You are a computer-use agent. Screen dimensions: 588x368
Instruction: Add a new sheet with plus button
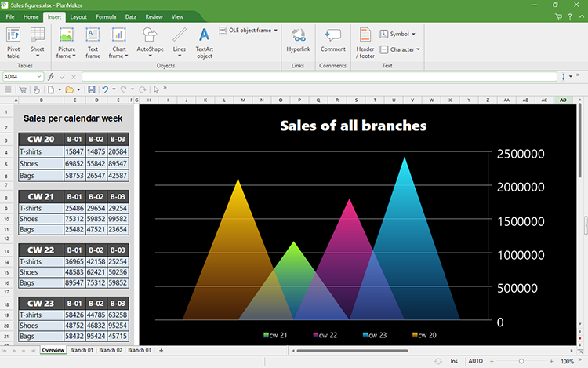[x=161, y=350]
